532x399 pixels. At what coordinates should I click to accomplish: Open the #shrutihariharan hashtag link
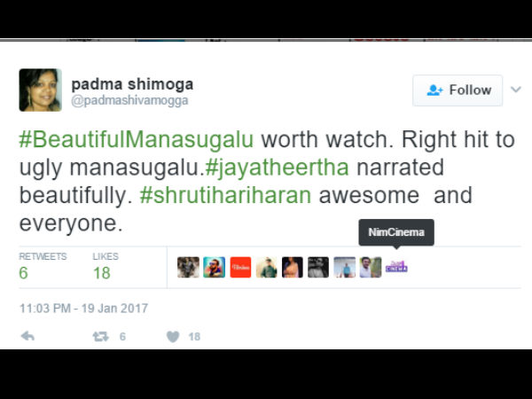click(225, 195)
